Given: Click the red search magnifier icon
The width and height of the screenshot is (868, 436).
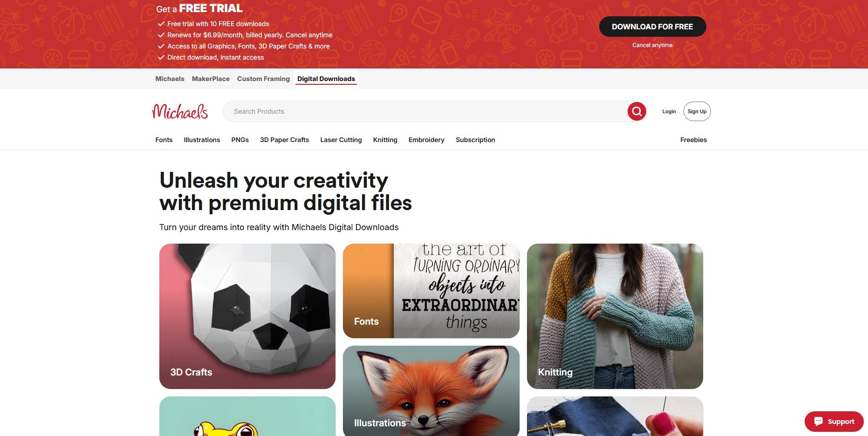Looking at the screenshot, I should (x=636, y=111).
